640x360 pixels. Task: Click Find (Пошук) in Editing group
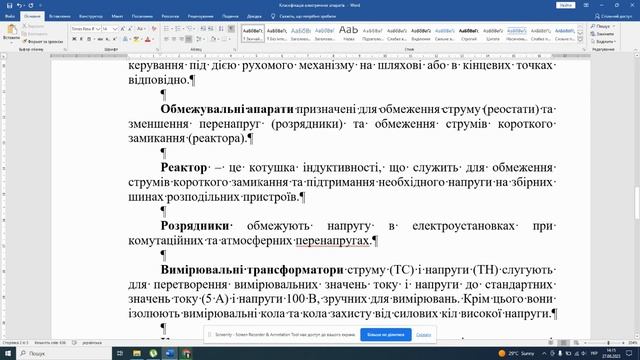(x=602, y=26)
